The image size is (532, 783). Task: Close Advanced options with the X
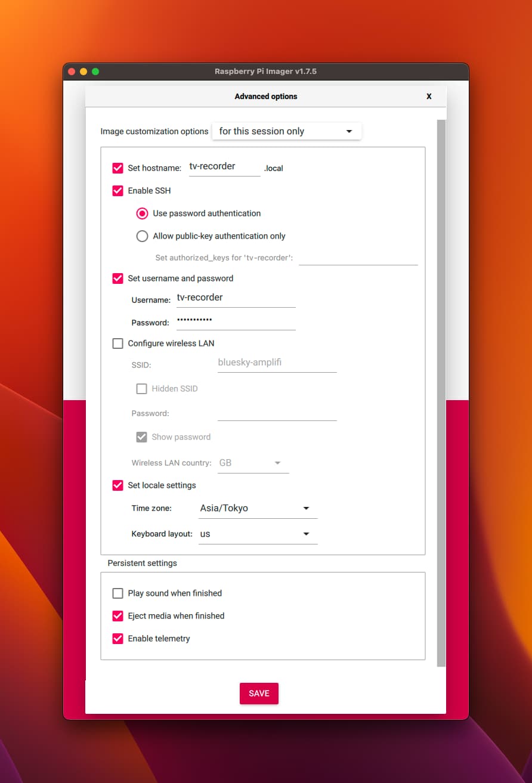[428, 96]
